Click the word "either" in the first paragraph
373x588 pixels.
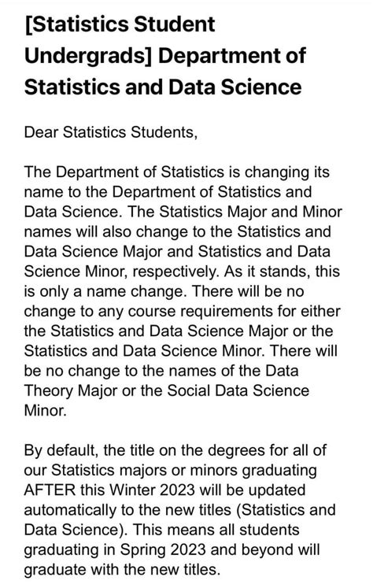[x=319, y=311]
